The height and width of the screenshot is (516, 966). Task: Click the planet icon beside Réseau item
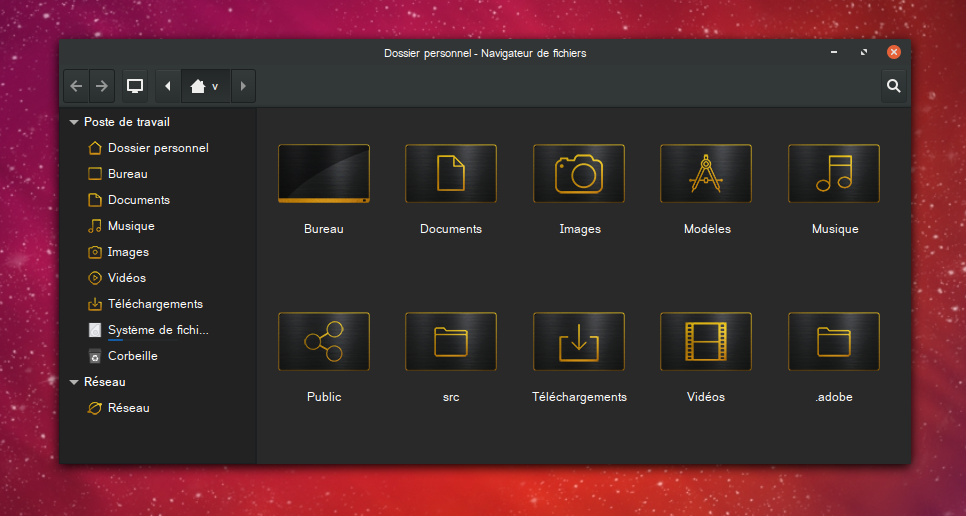pyautogui.click(x=95, y=408)
